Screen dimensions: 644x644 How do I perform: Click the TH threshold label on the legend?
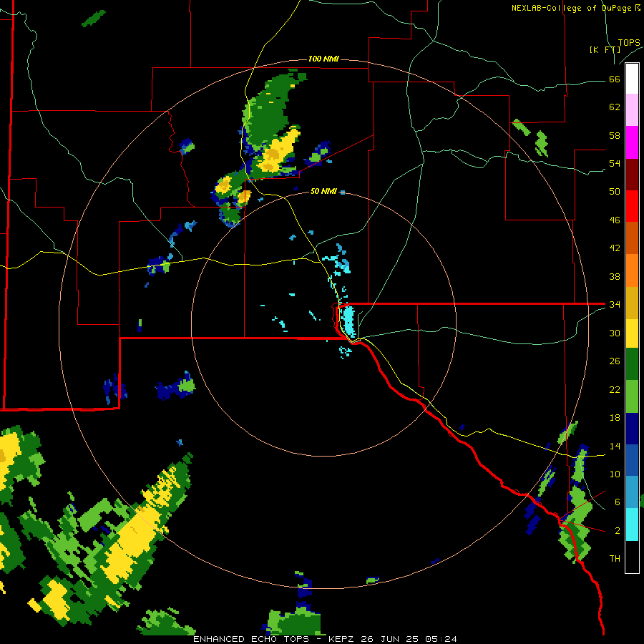615,558
